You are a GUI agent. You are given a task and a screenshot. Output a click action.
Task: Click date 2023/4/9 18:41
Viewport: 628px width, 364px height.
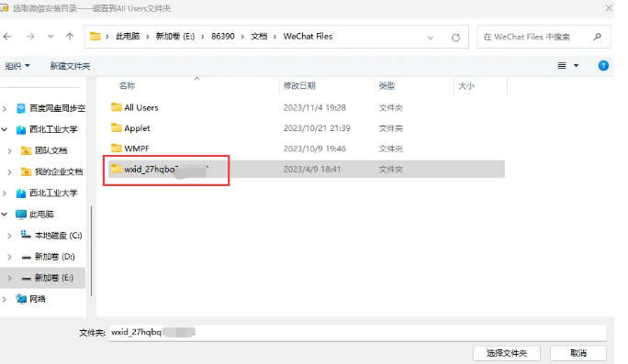pos(312,170)
